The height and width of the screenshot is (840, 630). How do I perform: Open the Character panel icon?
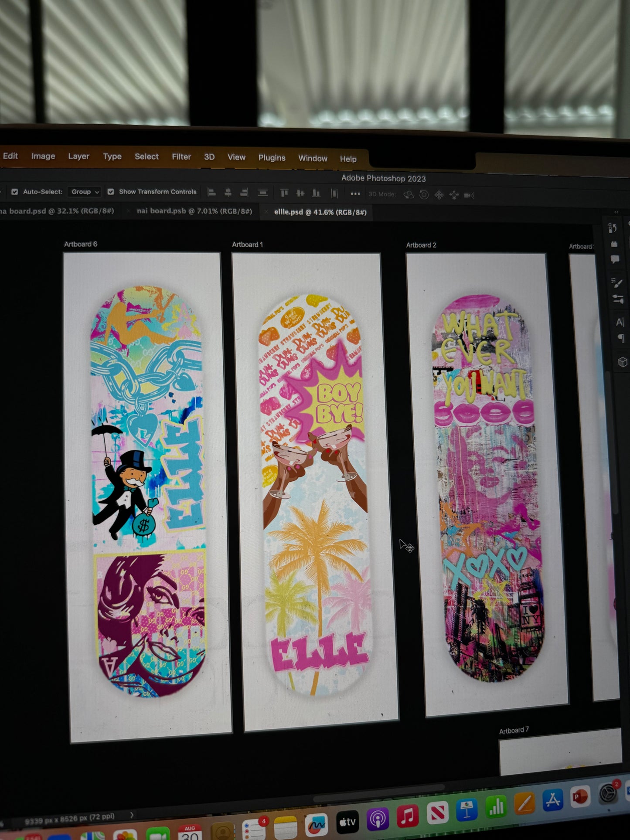click(620, 323)
